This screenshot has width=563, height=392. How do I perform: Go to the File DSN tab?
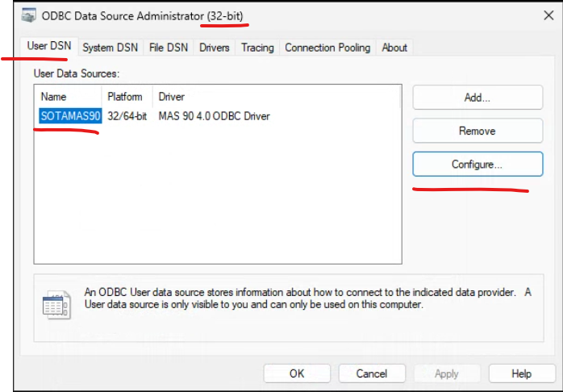(168, 48)
